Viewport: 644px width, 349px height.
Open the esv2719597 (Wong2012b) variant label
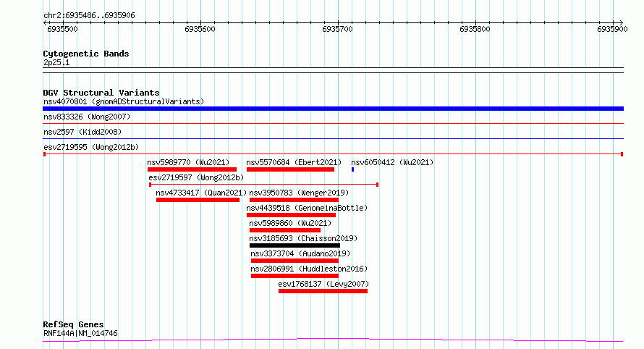coord(196,177)
